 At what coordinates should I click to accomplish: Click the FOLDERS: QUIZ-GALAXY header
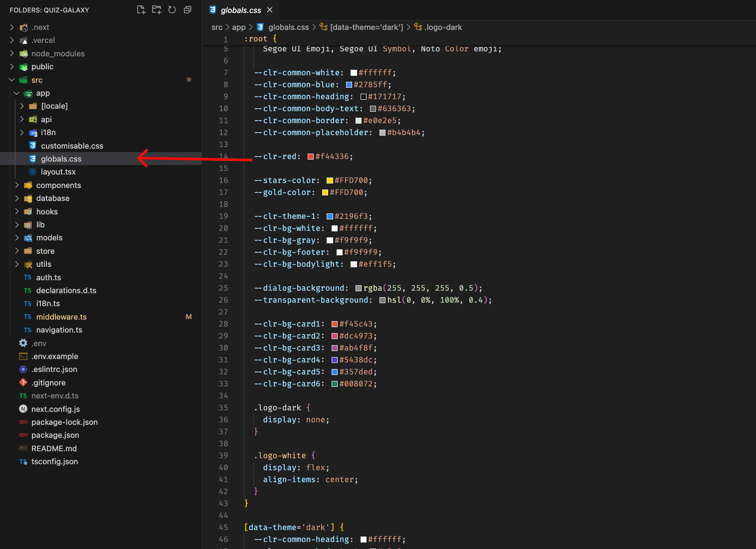coord(49,10)
